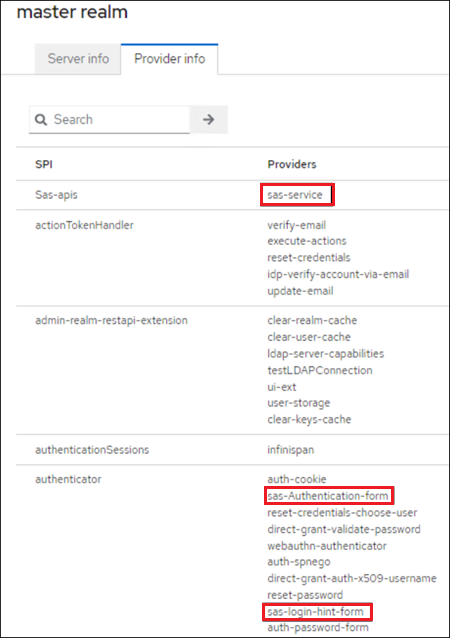Click the Sas-apis SPI row
This screenshot has width=450, height=638.
click(x=232, y=195)
